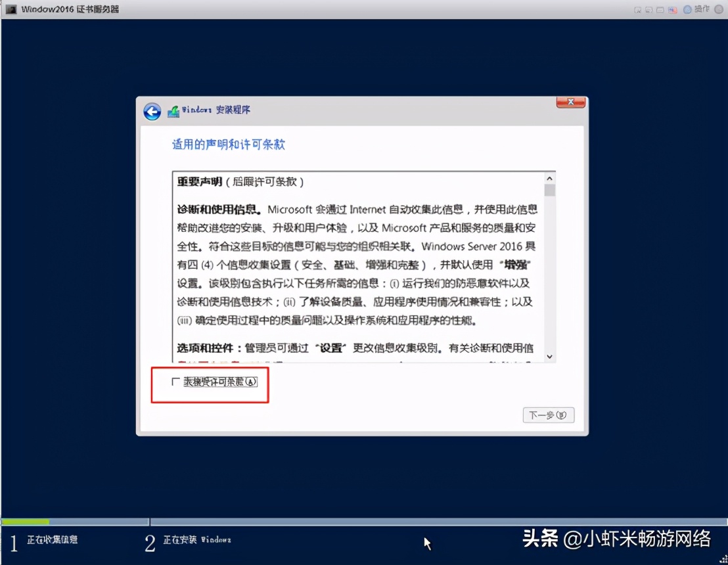Tick the accept license terms checkbox
Screen dimensions: 728x565
tap(175, 382)
